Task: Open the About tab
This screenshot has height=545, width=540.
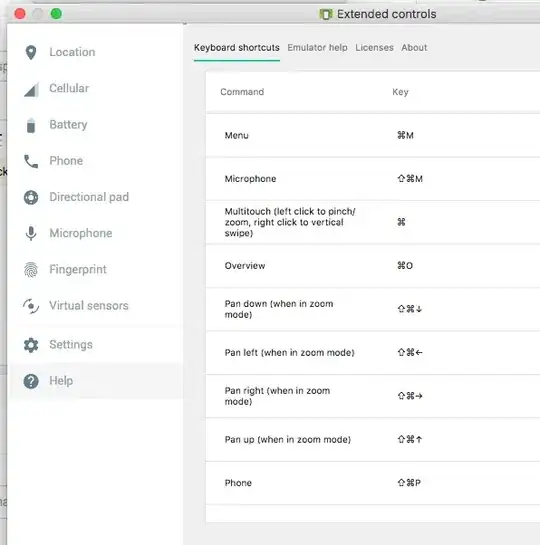Action: (414, 48)
